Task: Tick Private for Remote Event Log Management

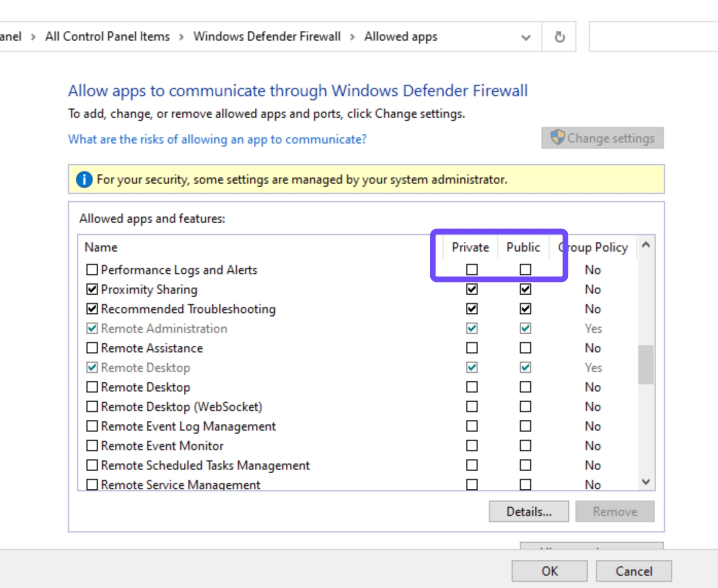Action: (472, 426)
